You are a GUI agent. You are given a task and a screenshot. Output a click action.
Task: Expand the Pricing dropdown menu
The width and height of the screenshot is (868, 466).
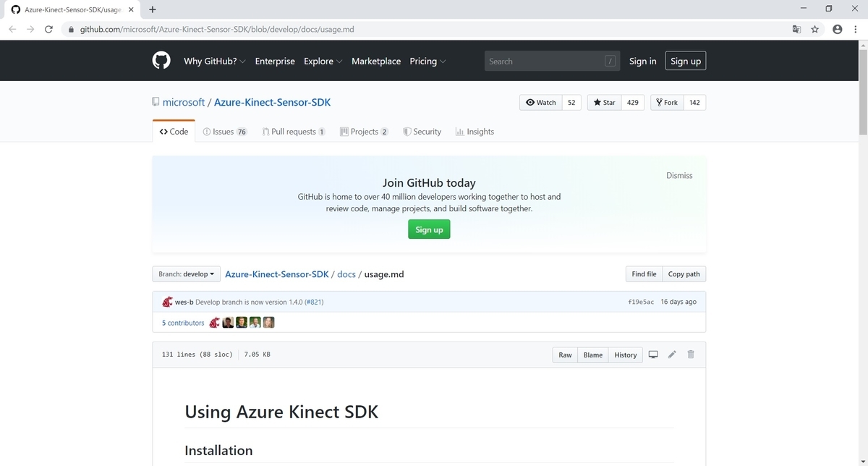427,62
